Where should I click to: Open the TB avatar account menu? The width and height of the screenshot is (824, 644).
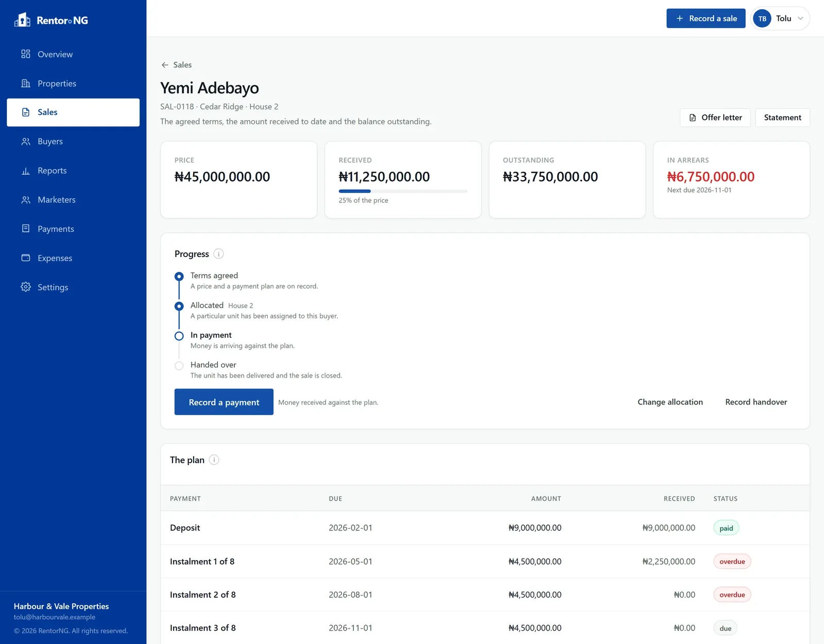click(762, 19)
